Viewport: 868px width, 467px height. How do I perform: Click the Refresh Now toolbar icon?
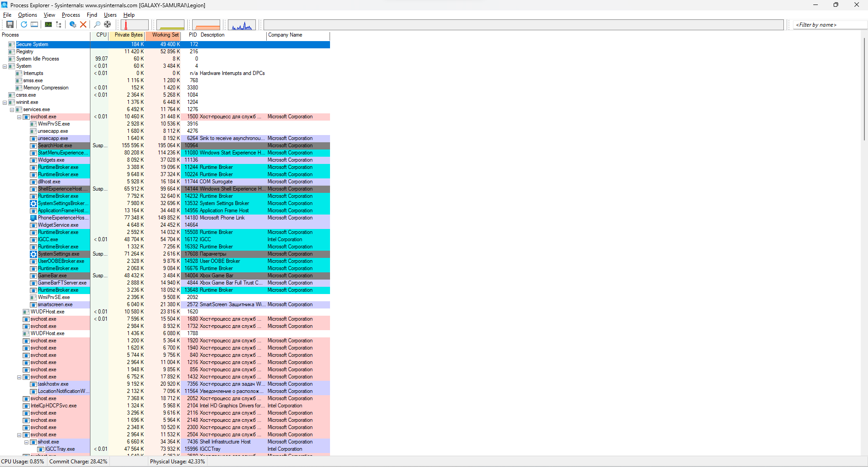tap(24, 24)
